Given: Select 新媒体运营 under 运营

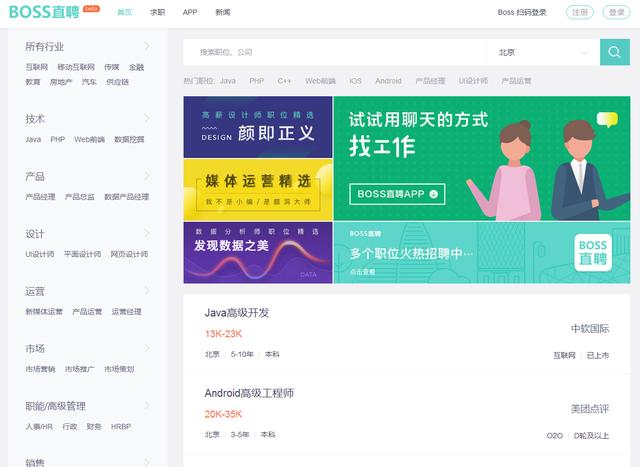Looking at the screenshot, I should pyautogui.click(x=44, y=312).
